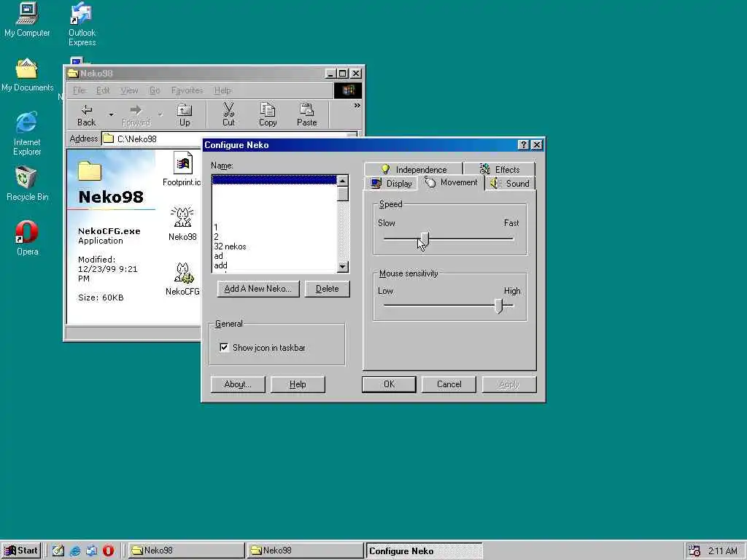Launch Internet Explorer from quick launch bar

pyautogui.click(x=75, y=551)
